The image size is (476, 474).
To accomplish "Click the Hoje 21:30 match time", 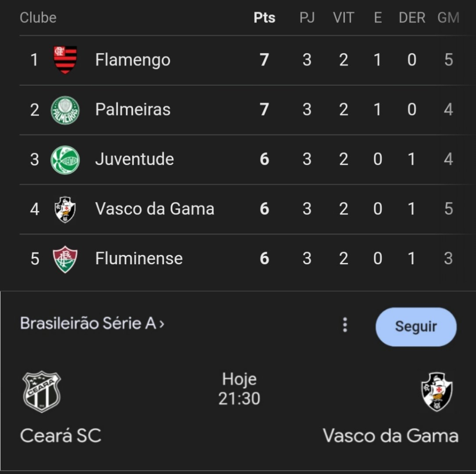I will point(239,389).
